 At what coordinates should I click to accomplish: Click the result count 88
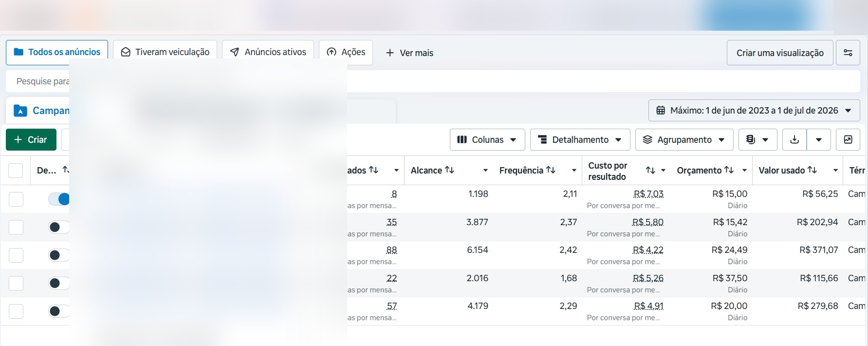click(391, 250)
